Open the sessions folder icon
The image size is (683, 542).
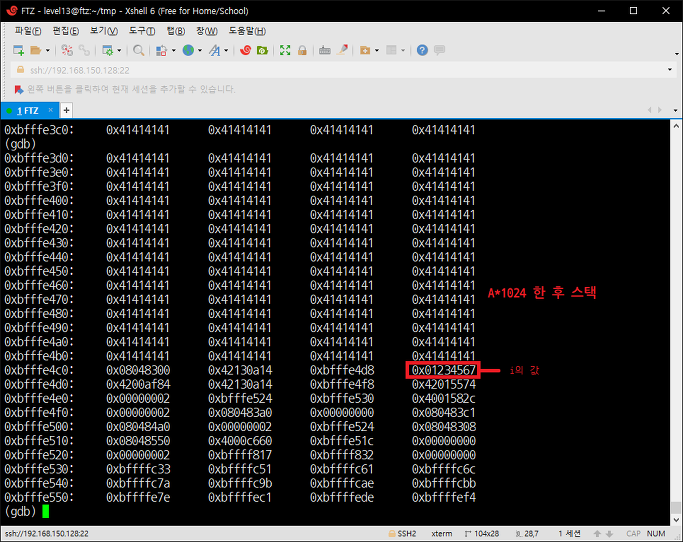click(x=36, y=51)
